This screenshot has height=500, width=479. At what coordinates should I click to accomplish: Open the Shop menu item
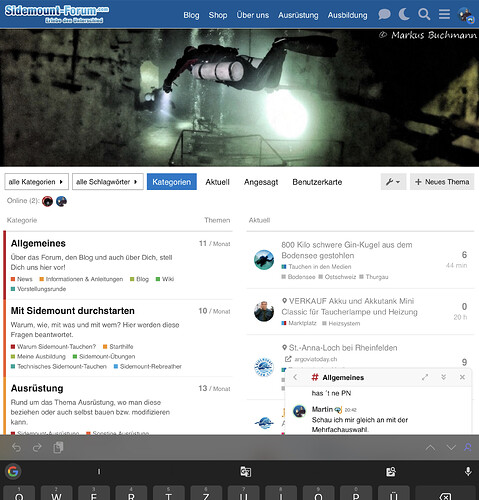(x=218, y=15)
